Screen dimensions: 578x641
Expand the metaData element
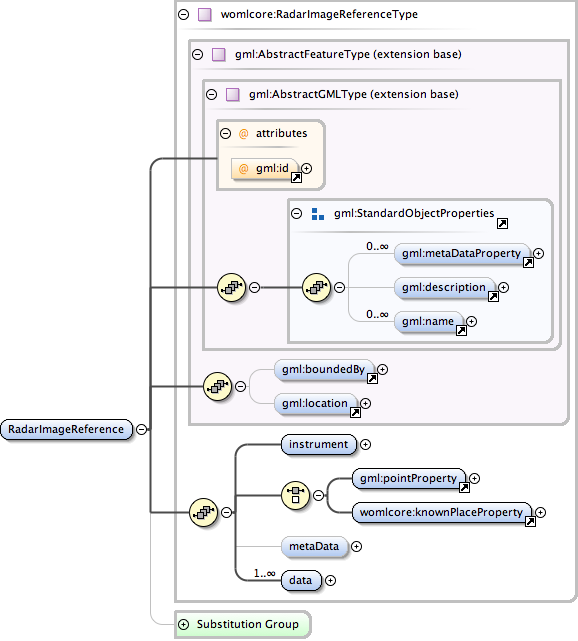[356, 547]
